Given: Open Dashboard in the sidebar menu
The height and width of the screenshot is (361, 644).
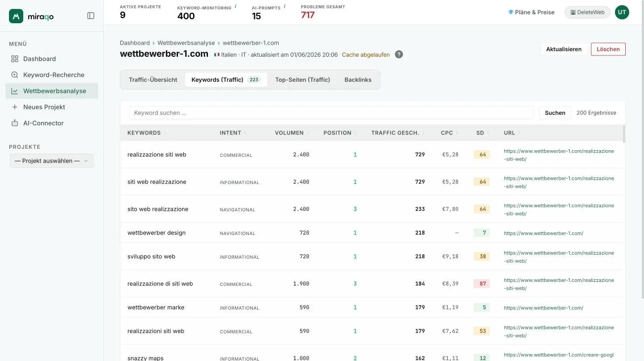Looking at the screenshot, I should pos(51,59).
